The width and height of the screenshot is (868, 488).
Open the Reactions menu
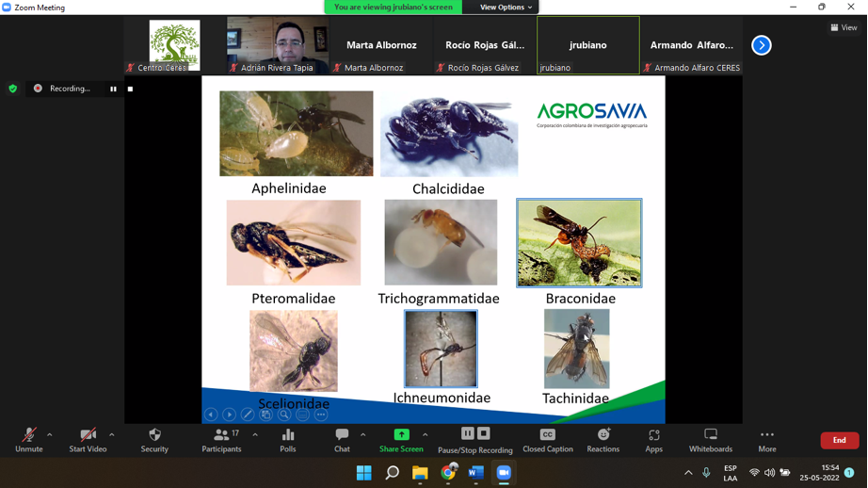[x=603, y=440]
